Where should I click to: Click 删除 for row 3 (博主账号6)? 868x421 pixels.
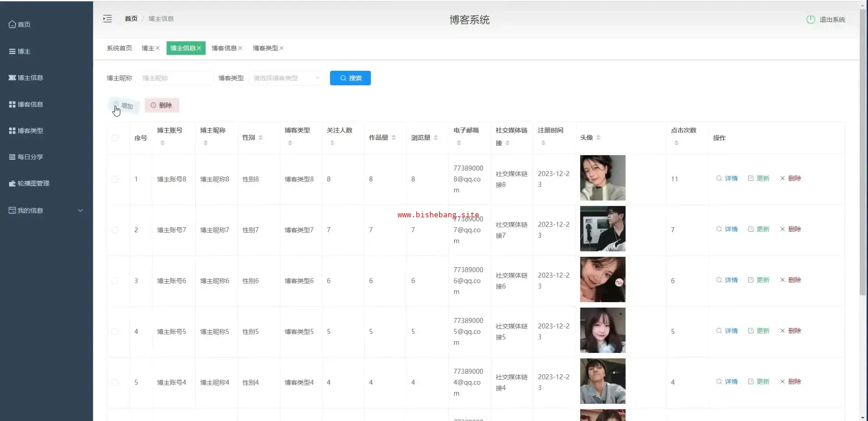click(x=790, y=280)
